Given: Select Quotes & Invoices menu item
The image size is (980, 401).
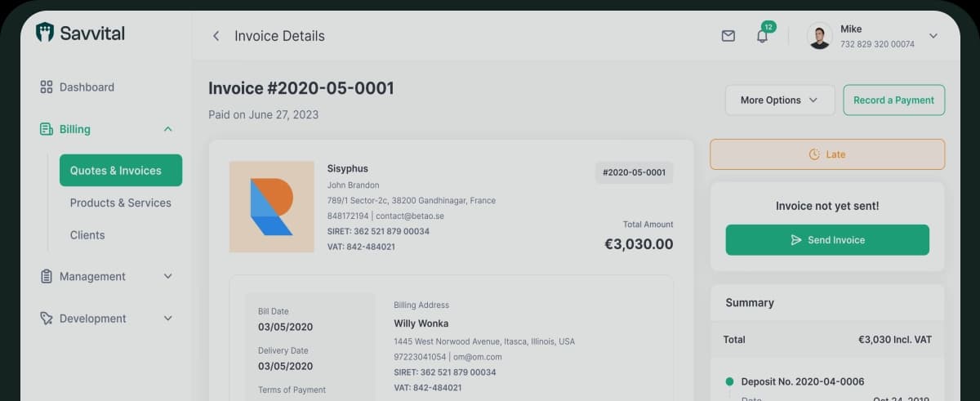Looking at the screenshot, I should click(x=121, y=171).
